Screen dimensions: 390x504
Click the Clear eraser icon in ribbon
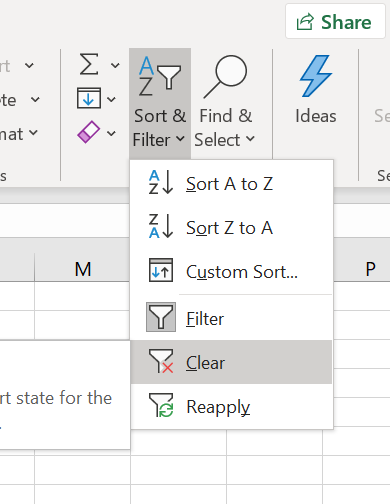click(x=88, y=132)
